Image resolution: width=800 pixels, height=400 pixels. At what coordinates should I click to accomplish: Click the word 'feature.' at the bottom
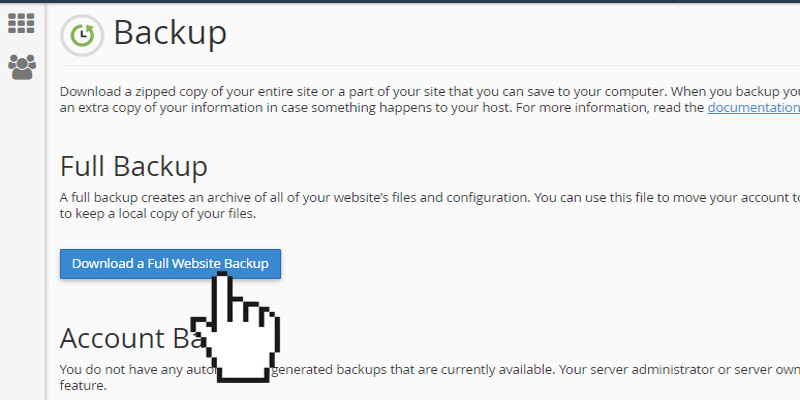coord(83,385)
